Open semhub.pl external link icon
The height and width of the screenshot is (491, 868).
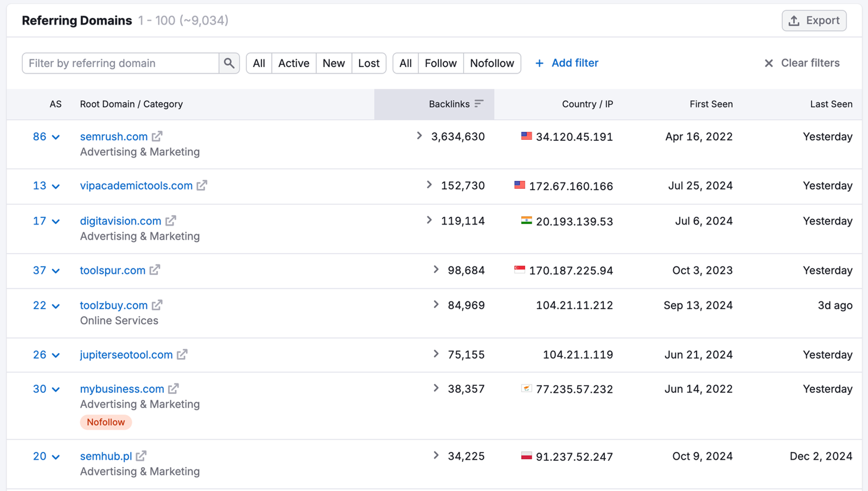141,456
